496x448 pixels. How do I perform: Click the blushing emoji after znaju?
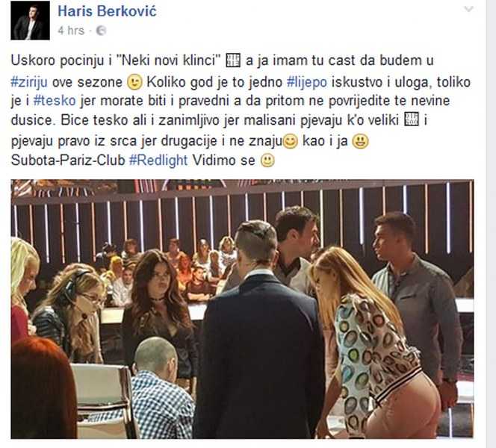290,141
